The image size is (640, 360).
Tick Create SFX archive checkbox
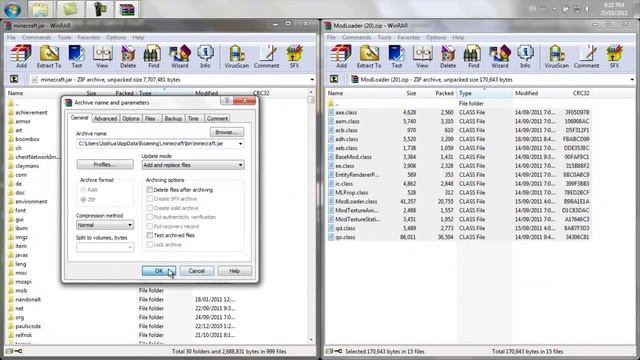150,199
